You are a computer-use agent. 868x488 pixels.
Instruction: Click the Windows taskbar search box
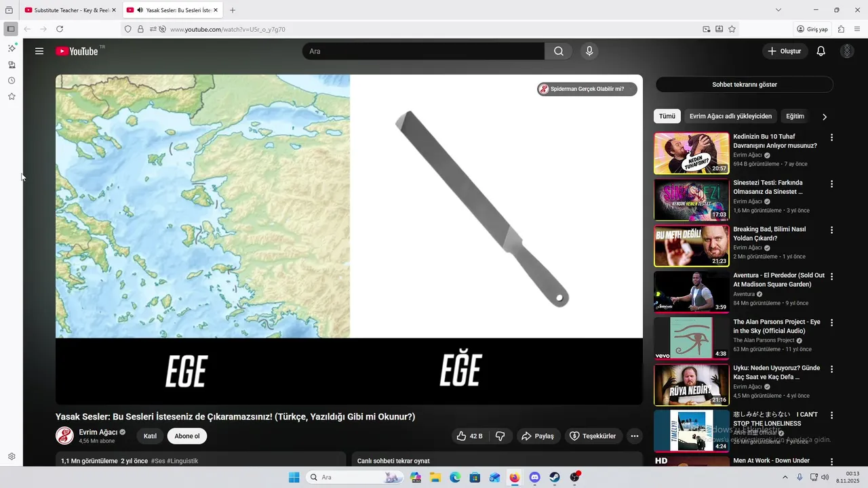point(355,477)
